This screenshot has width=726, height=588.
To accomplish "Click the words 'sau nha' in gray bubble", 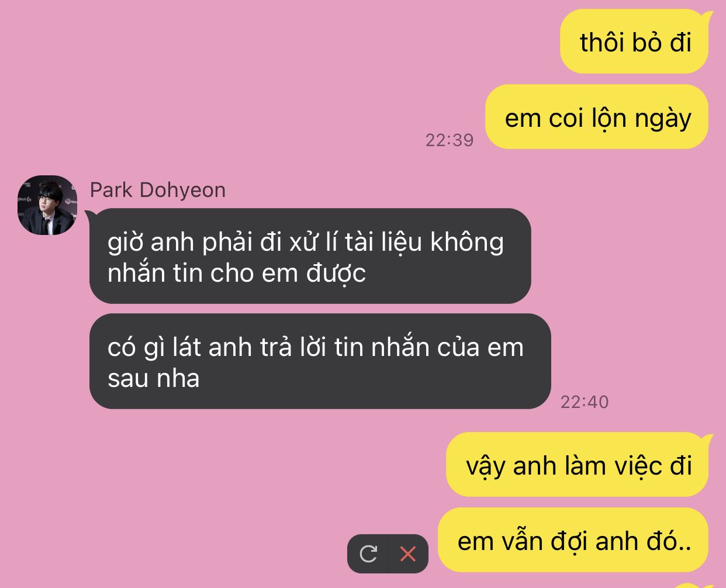I will pos(154,378).
